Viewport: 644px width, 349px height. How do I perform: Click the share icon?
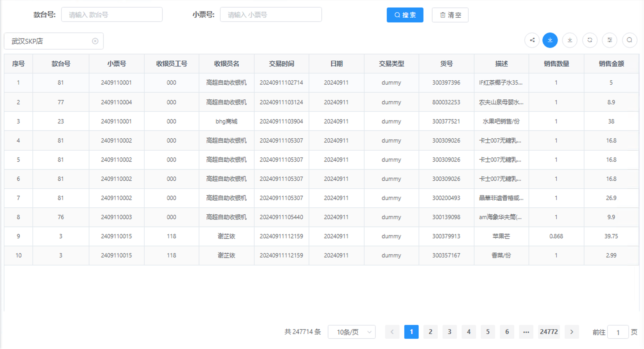pyautogui.click(x=532, y=40)
